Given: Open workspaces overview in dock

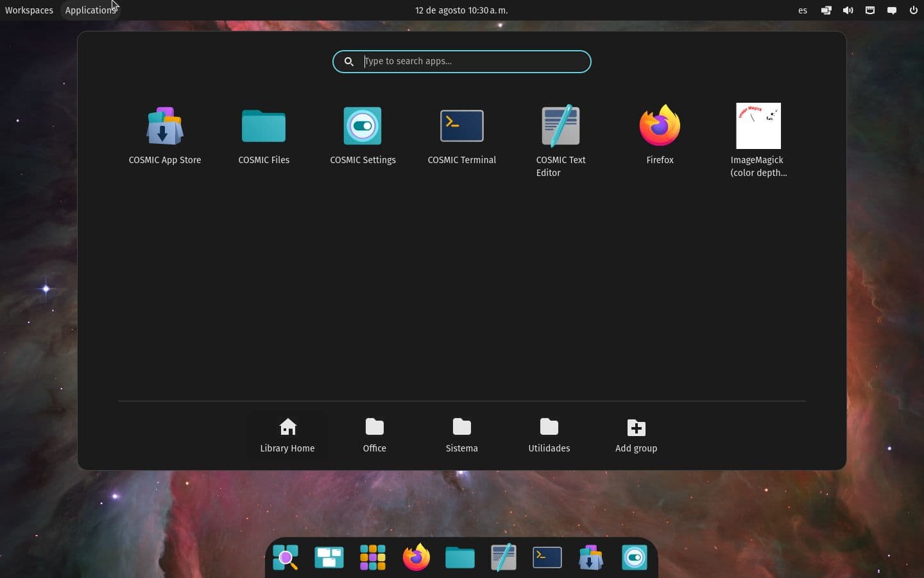Looking at the screenshot, I should pyautogui.click(x=329, y=557).
